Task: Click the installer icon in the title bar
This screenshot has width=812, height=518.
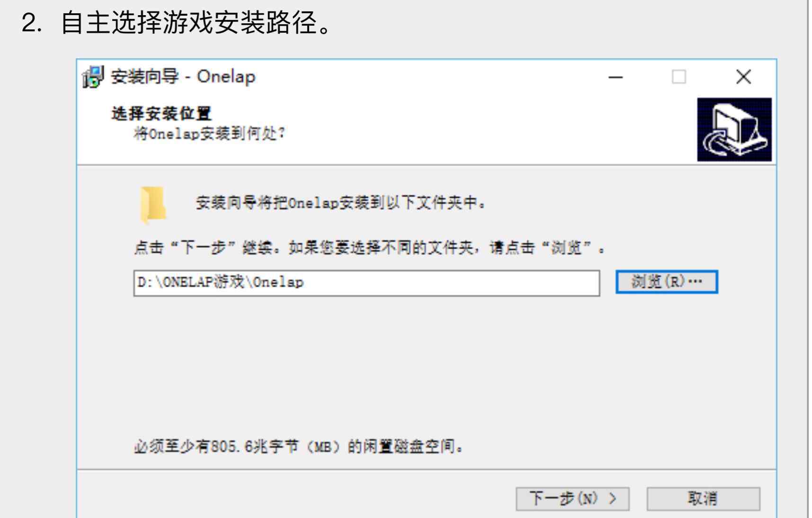Action: click(93, 77)
